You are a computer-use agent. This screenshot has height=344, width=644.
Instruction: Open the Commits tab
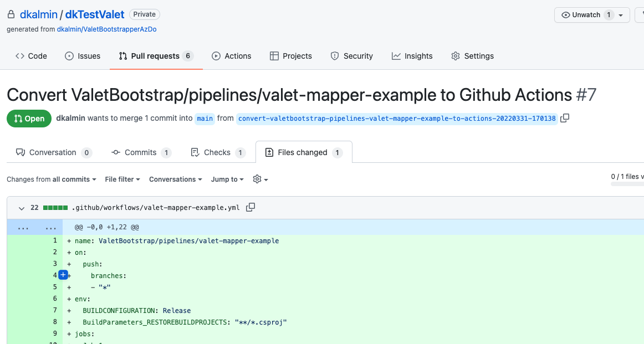pos(141,153)
